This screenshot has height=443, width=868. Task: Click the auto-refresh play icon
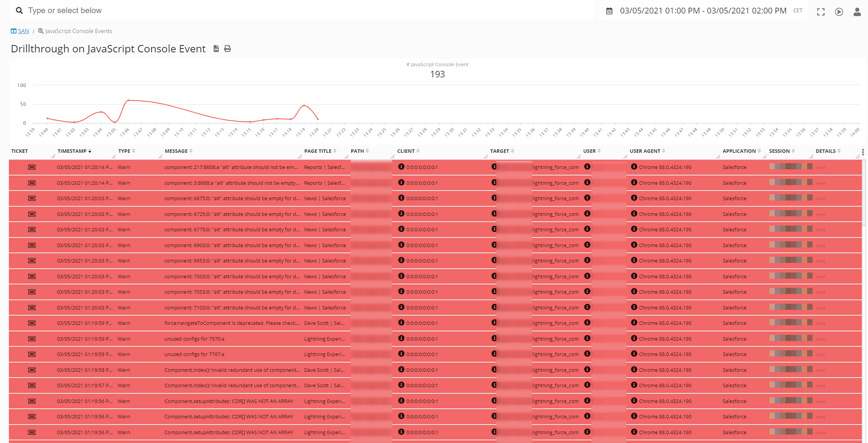[839, 12]
